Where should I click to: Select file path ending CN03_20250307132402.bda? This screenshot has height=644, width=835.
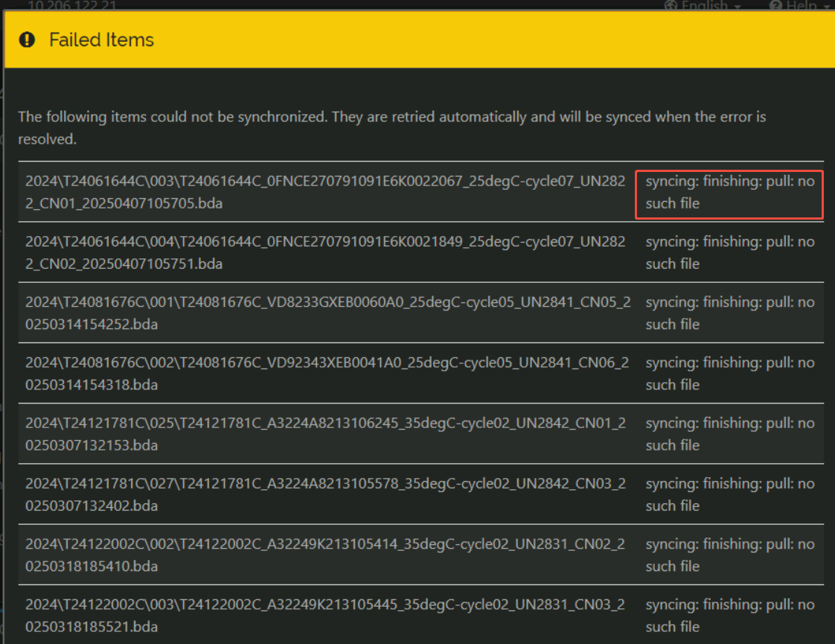[326, 494]
